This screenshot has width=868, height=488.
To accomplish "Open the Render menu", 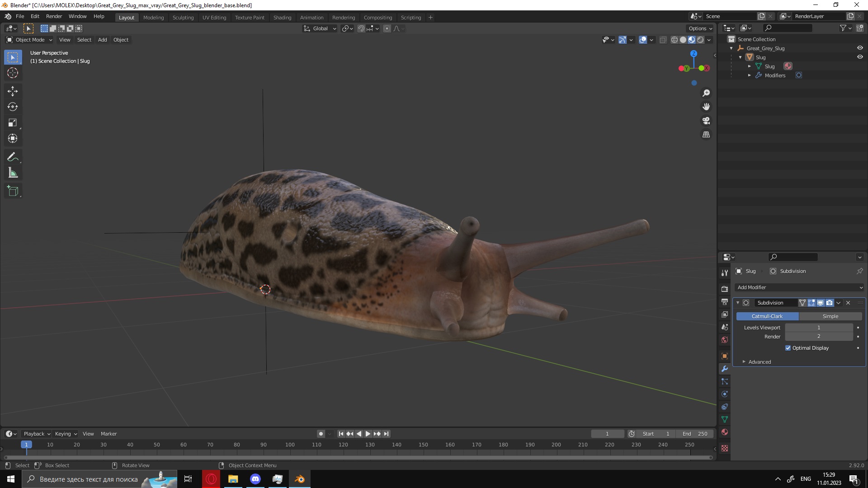I will point(54,16).
